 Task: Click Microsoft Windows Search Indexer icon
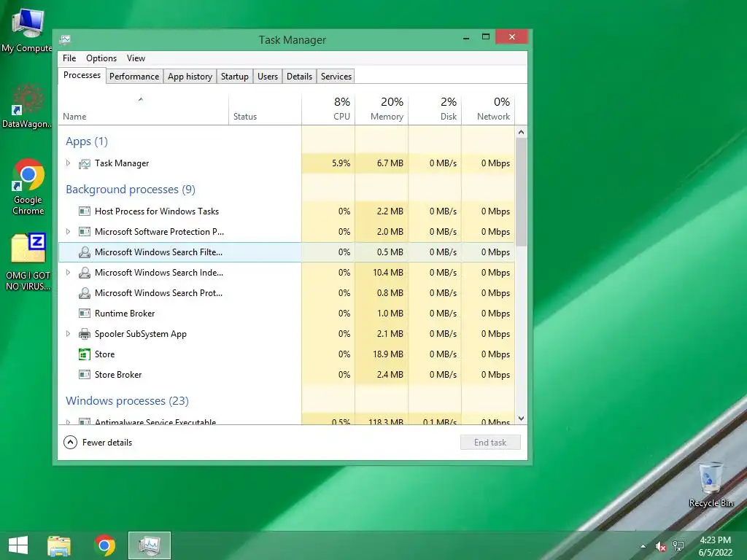85,273
